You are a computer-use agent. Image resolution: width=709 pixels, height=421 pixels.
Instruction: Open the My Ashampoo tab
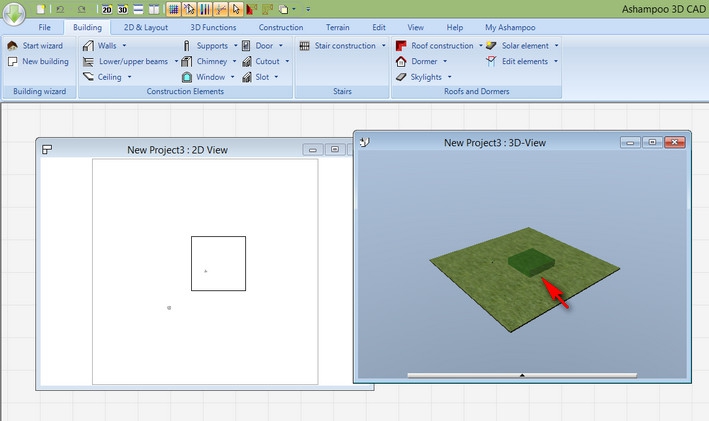pos(510,27)
